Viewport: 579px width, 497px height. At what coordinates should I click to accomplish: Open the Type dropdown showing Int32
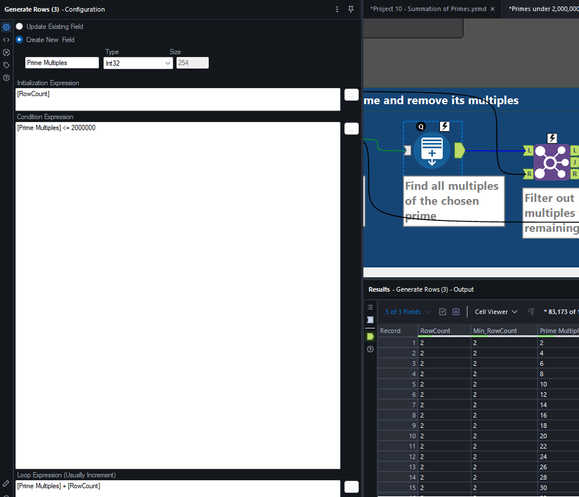[x=138, y=63]
